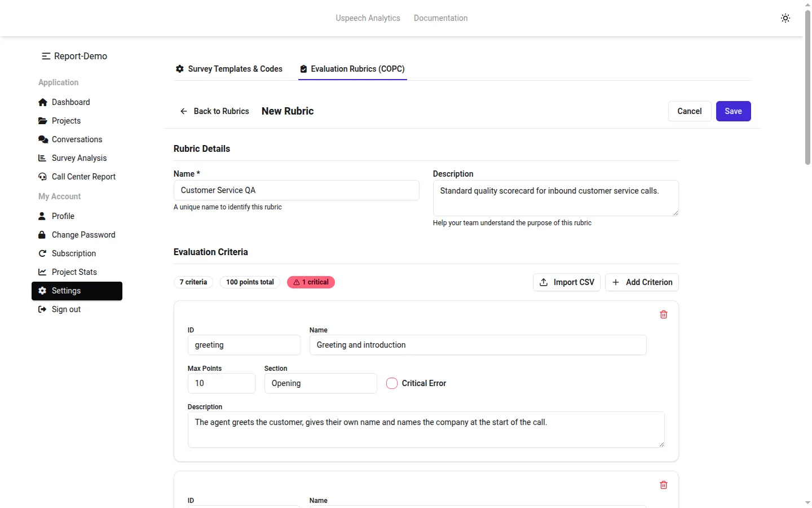Click the Section field showing Opening
This screenshot has width=812, height=508.
[x=320, y=383]
